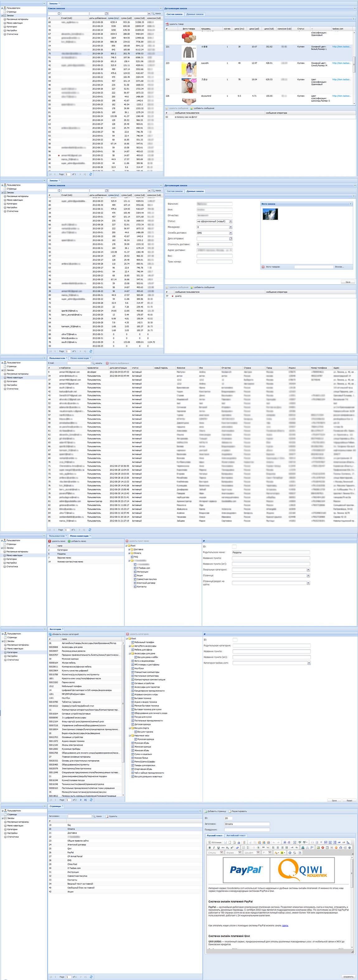Screen dimensions: 358x980
Task: Select the China Post row in the pages list
Action: point(125,864)
